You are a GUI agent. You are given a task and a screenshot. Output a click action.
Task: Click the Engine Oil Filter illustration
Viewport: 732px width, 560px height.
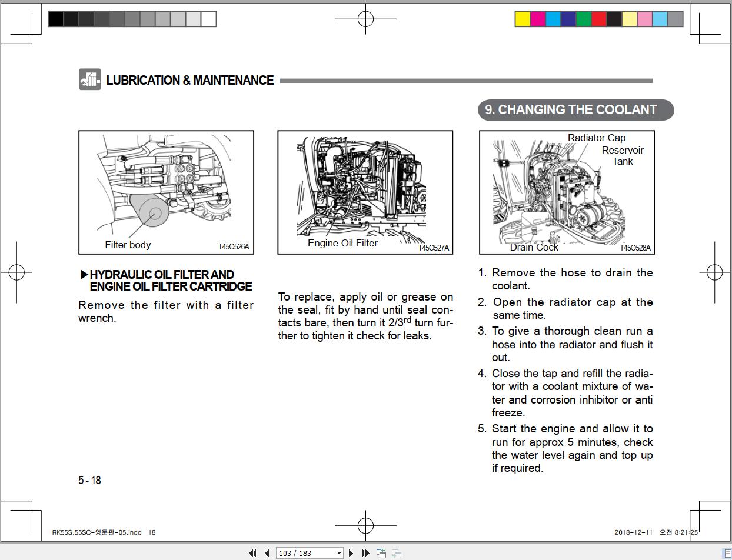click(x=365, y=192)
